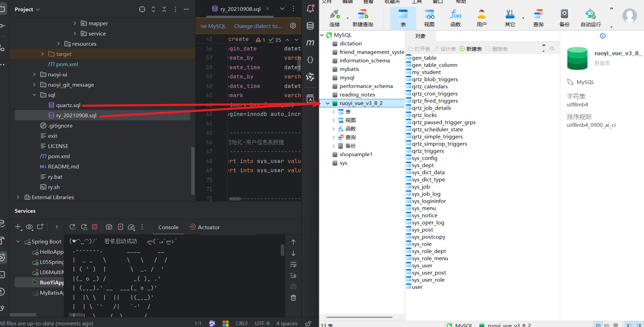
Task: Click the Project panel vertical scrollbar
Action: (193, 170)
